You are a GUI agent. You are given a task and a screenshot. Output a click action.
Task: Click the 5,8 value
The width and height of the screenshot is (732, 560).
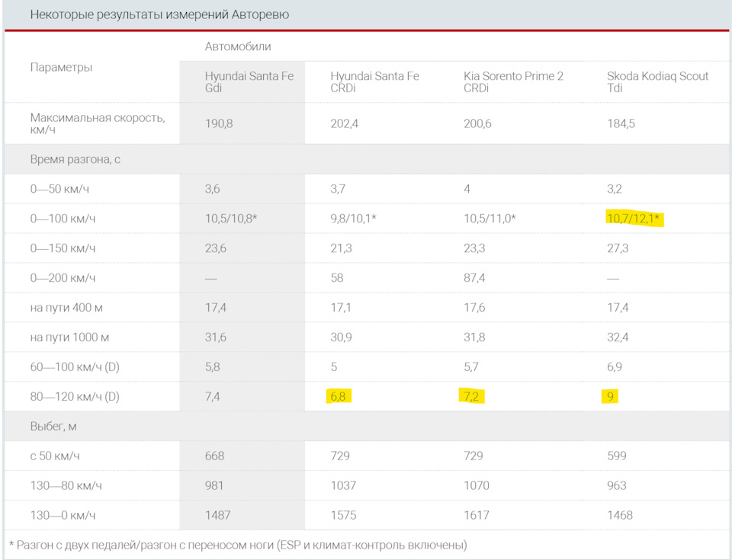[213, 366]
